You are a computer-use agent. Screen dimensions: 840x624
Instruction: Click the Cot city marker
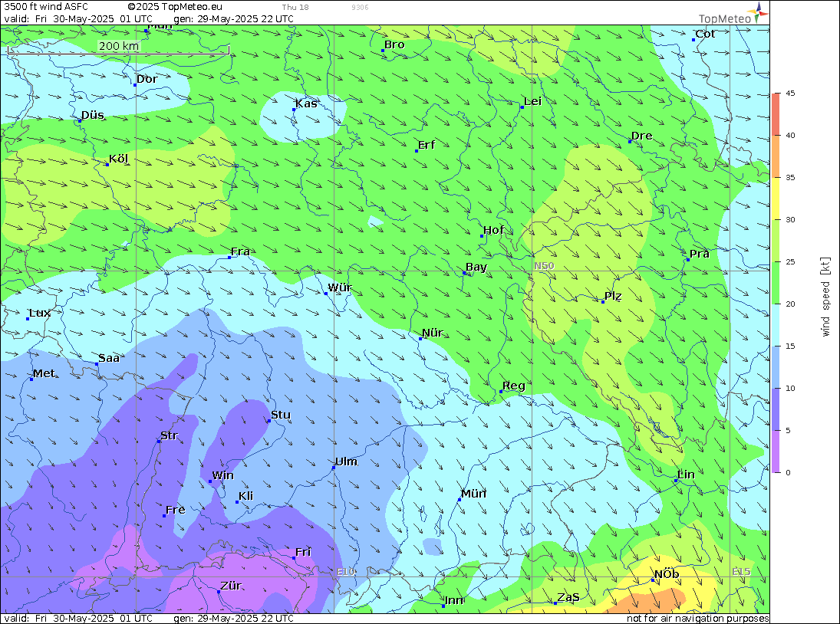(693, 40)
